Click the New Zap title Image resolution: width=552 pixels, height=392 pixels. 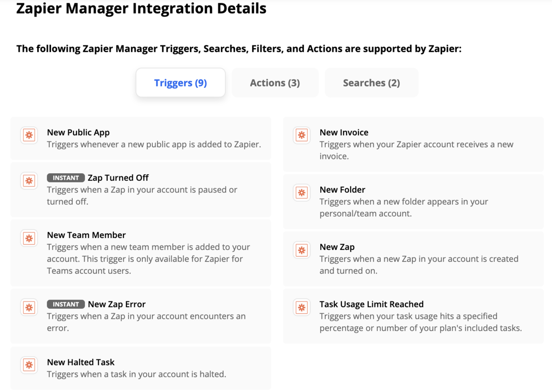click(x=337, y=247)
